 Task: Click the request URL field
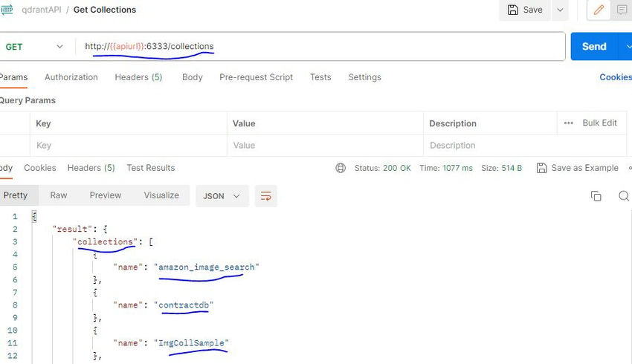[x=320, y=46]
